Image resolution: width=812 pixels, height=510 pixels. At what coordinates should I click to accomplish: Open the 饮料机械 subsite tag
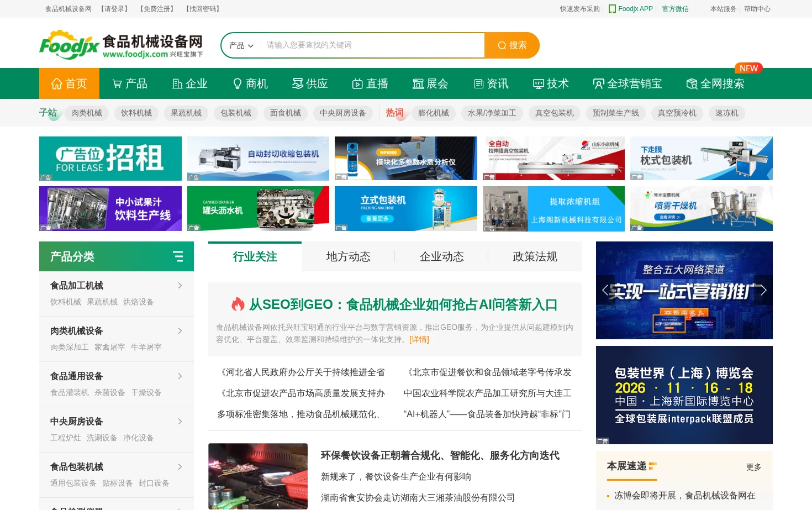[136, 113]
